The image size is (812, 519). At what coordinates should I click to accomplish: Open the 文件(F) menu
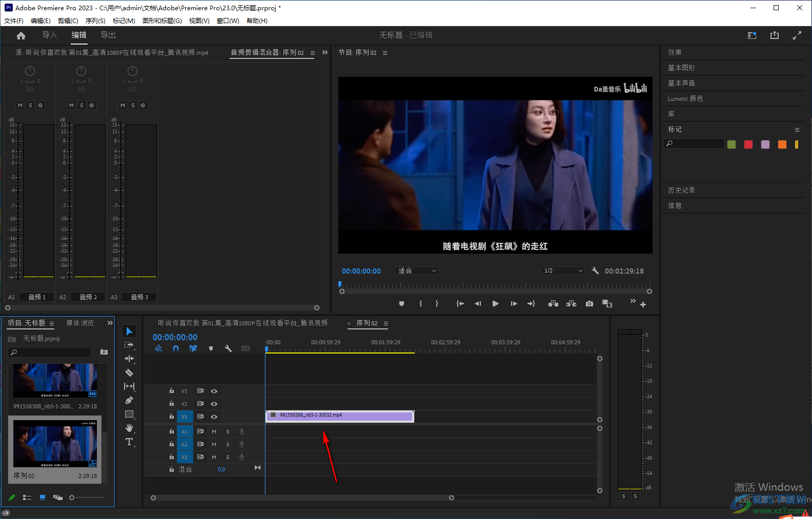[14, 21]
